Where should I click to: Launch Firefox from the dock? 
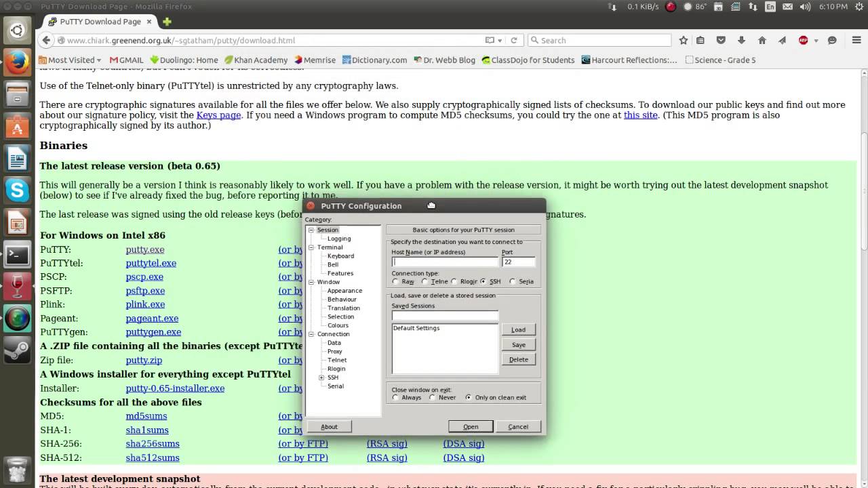tap(17, 62)
